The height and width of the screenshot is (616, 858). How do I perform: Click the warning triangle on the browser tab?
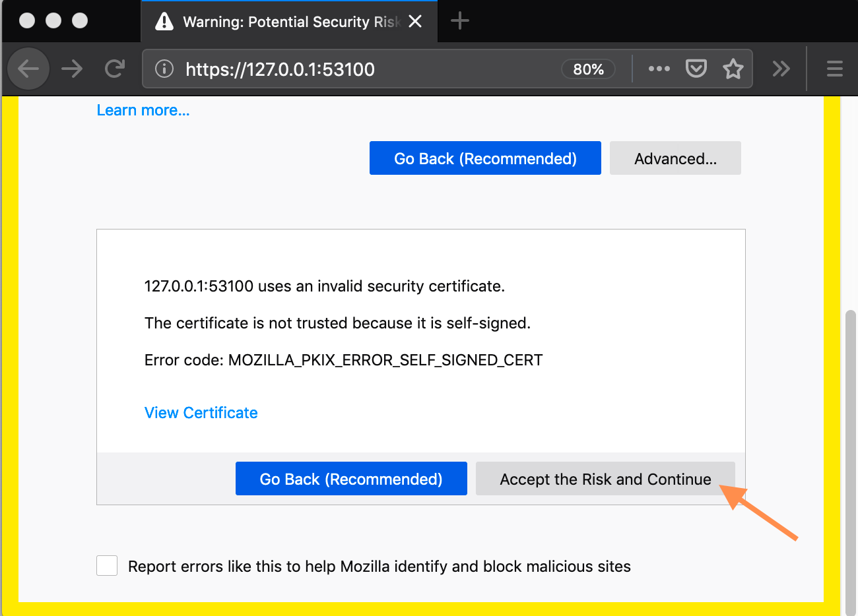tap(163, 20)
